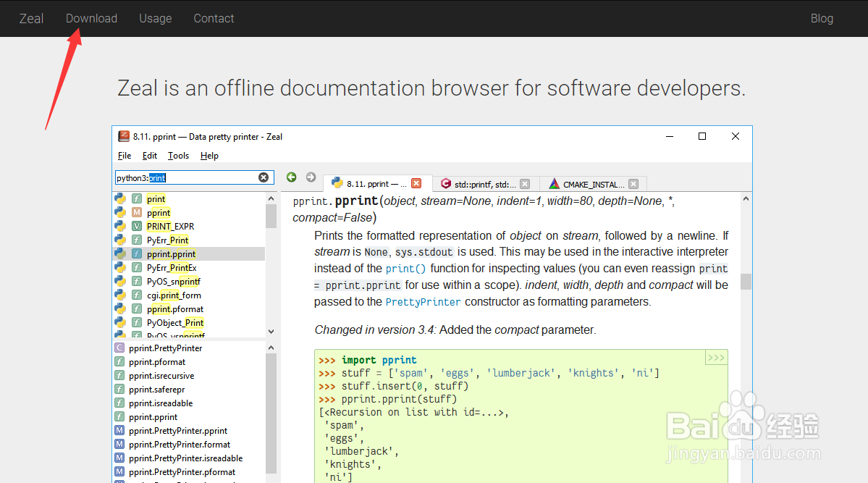Screen dimensions: 868x483
Task: Click search results scrollbar down arrow
Action: [271, 331]
